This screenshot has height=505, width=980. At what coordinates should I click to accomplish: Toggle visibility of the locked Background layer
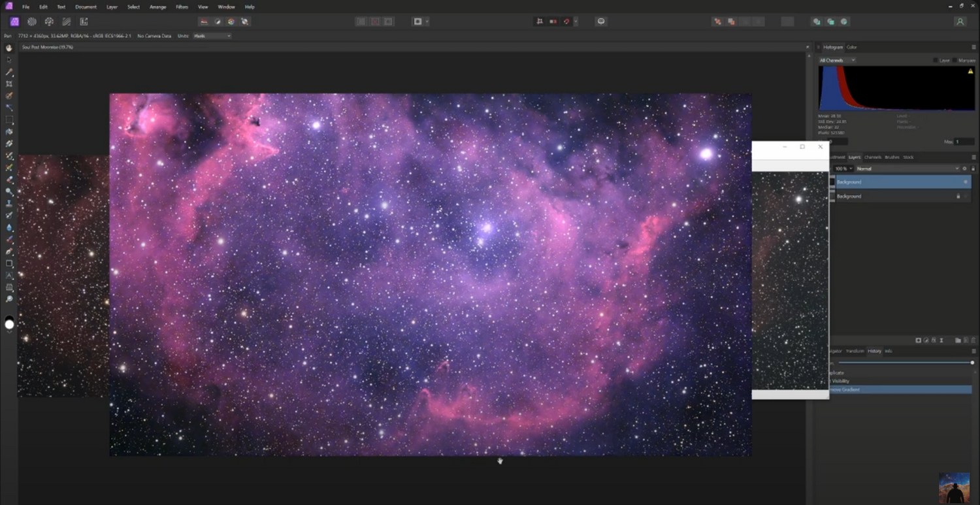pyautogui.click(x=966, y=196)
